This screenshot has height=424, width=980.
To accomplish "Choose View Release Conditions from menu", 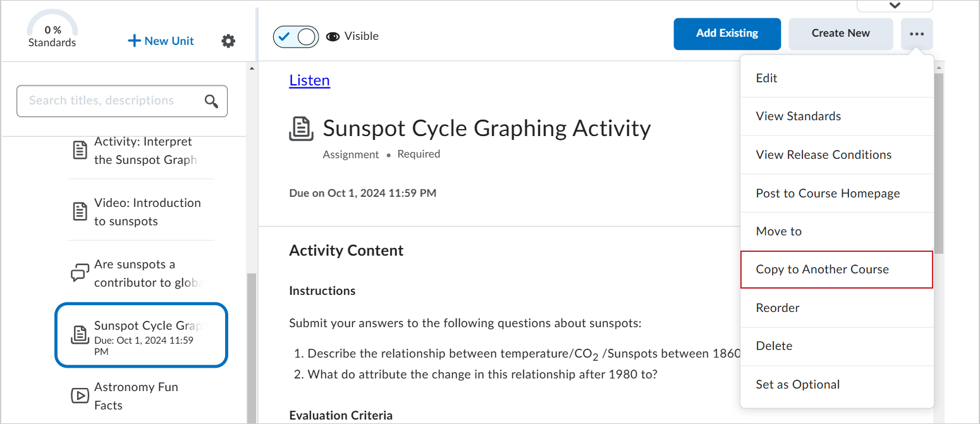I will (x=823, y=155).
